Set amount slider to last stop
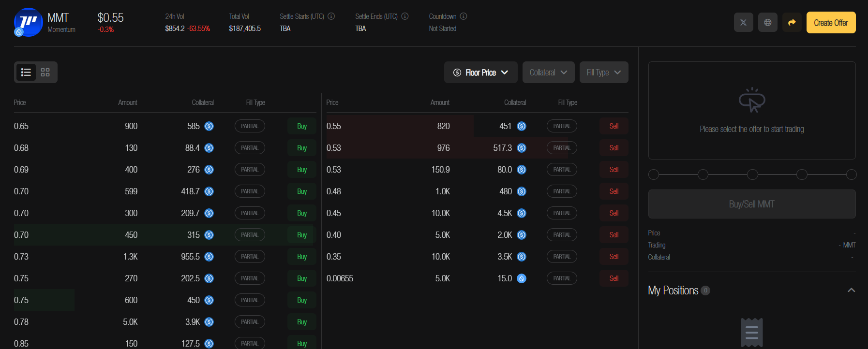This screenshot has width=868, height=349. point(852,174)
